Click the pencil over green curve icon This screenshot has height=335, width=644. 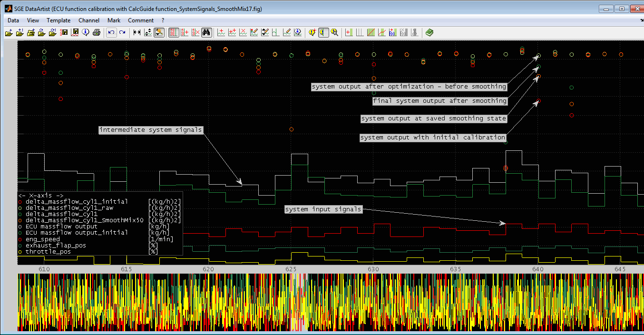coord(287,32)
